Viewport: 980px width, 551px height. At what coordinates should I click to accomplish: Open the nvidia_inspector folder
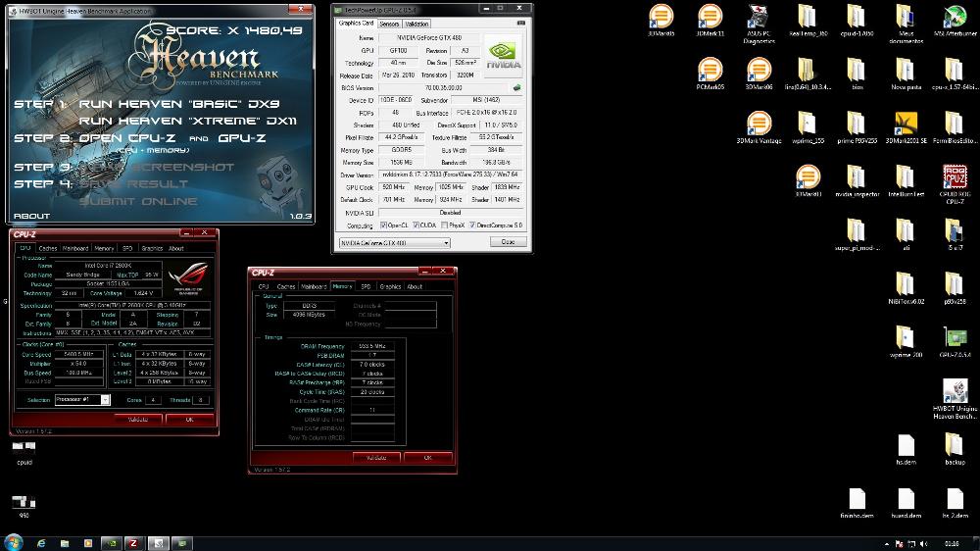(857, 180)
